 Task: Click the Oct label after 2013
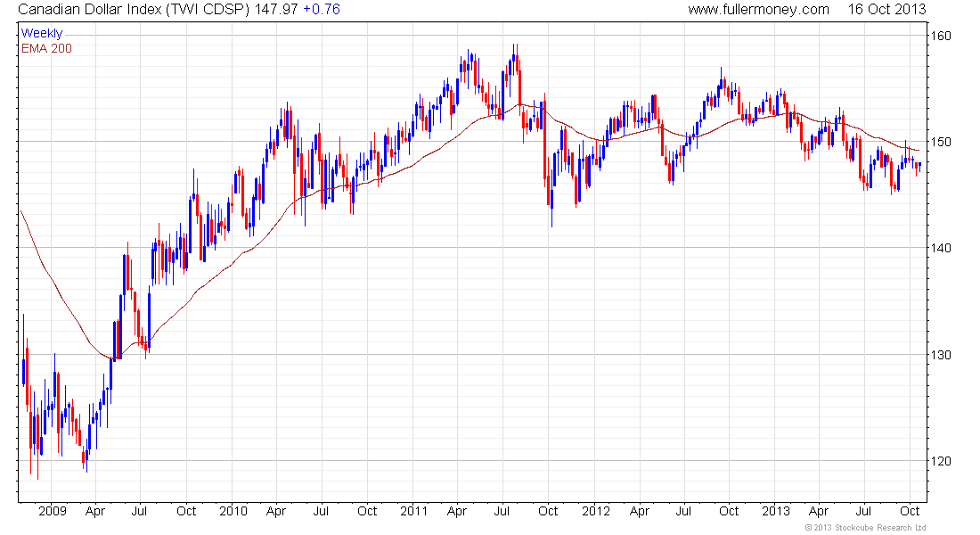tap(910, 511)
